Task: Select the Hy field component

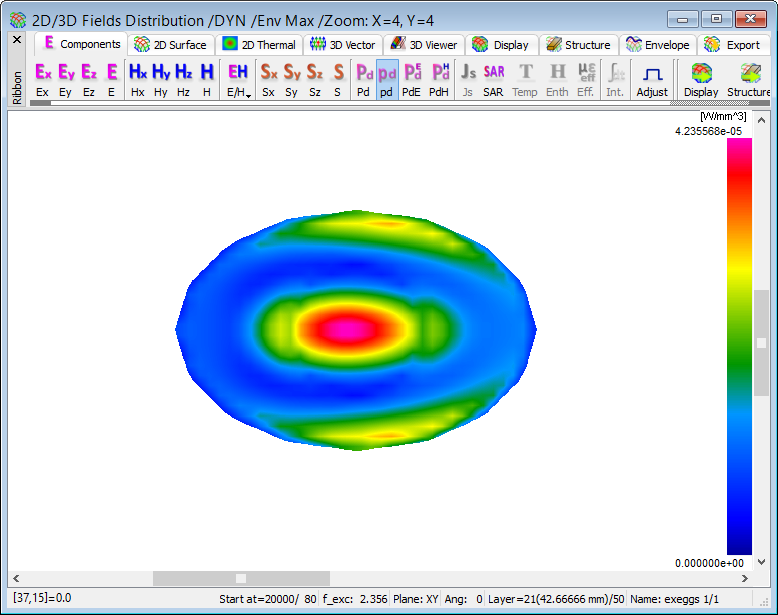Action: point(161,79)
